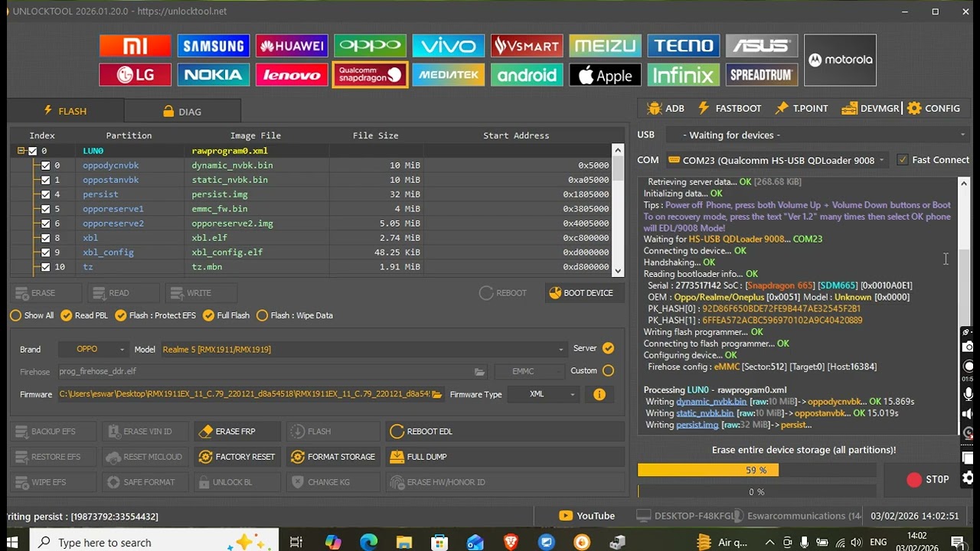Browse for firehose file folder icon
The width and height of the screenshot is (980, 551).
(479, 371)
